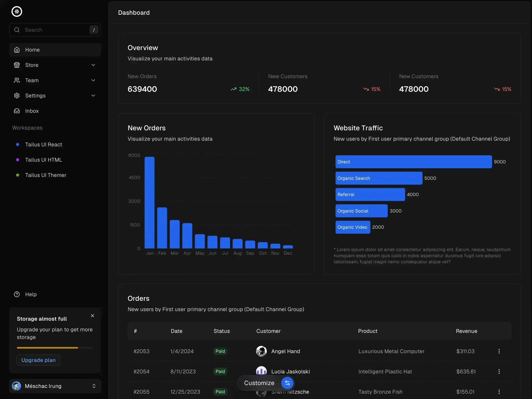Open the Inbox icon
532x399 pixels.
[17, 111]
